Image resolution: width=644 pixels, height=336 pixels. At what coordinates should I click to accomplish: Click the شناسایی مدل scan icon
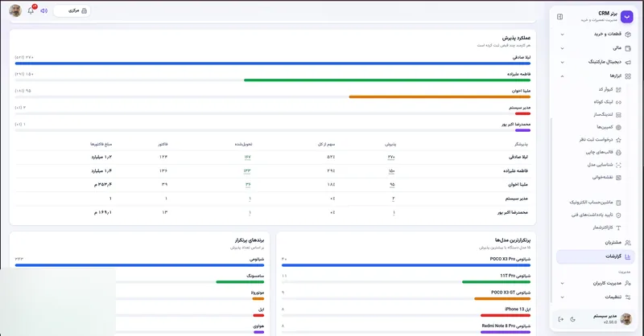click(618, 165)
